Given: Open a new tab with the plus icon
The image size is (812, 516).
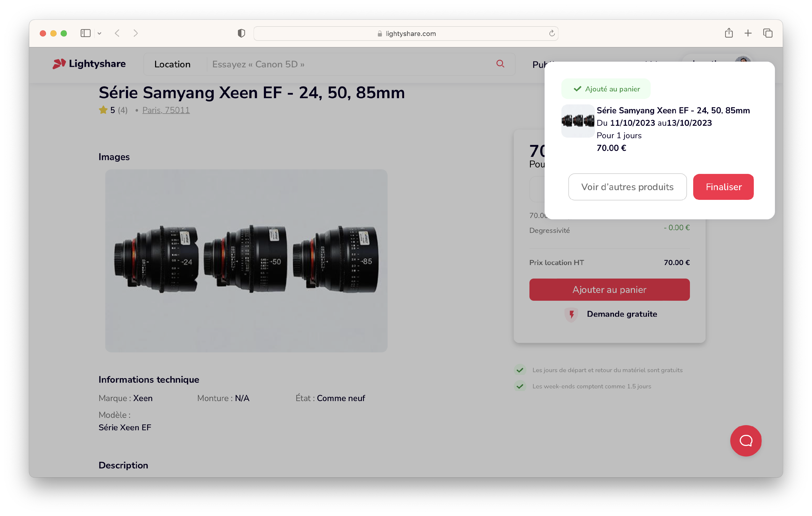Looking at the screenshot, I should coord(748,33).
